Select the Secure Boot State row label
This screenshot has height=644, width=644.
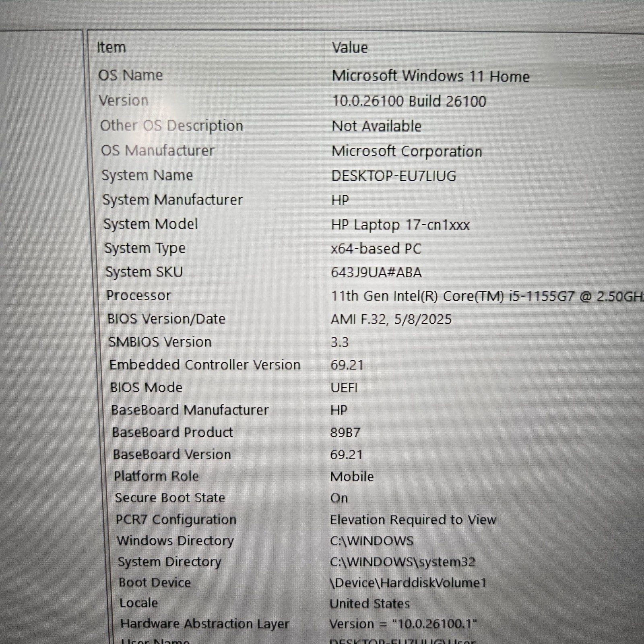pos(169,498)
